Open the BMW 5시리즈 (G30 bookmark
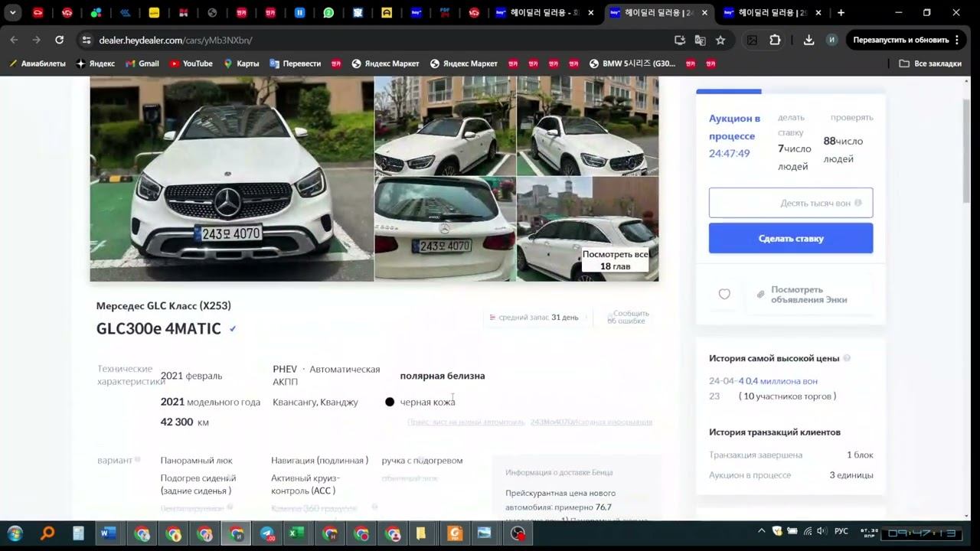 pos(632,64)
